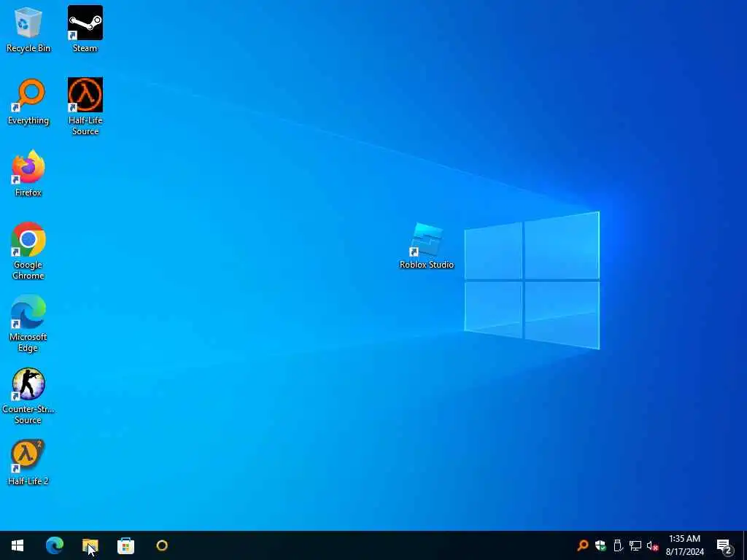
Task: Open Everything from the system tray
Action: (x=583, y=545)
